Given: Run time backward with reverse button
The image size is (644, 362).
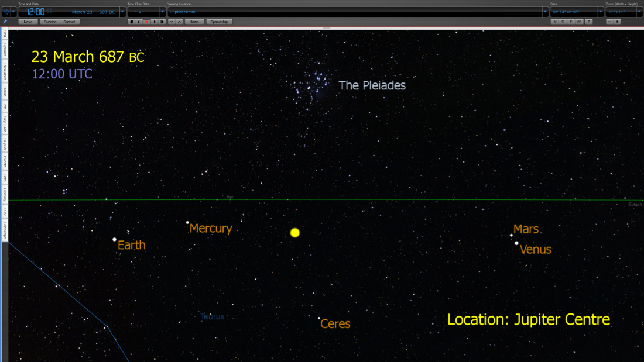Looking at the screenshot, I should coord(139,22).
